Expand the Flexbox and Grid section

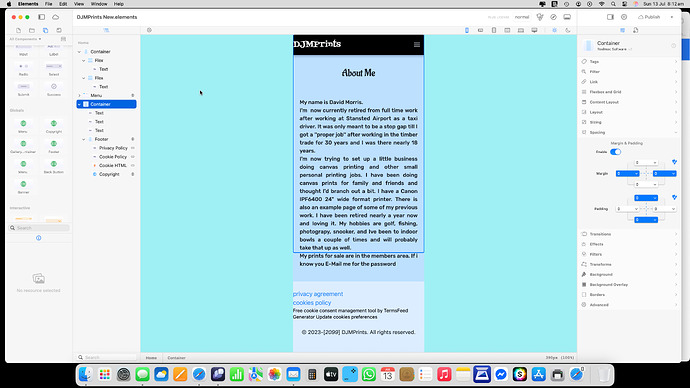click(629, 92)
